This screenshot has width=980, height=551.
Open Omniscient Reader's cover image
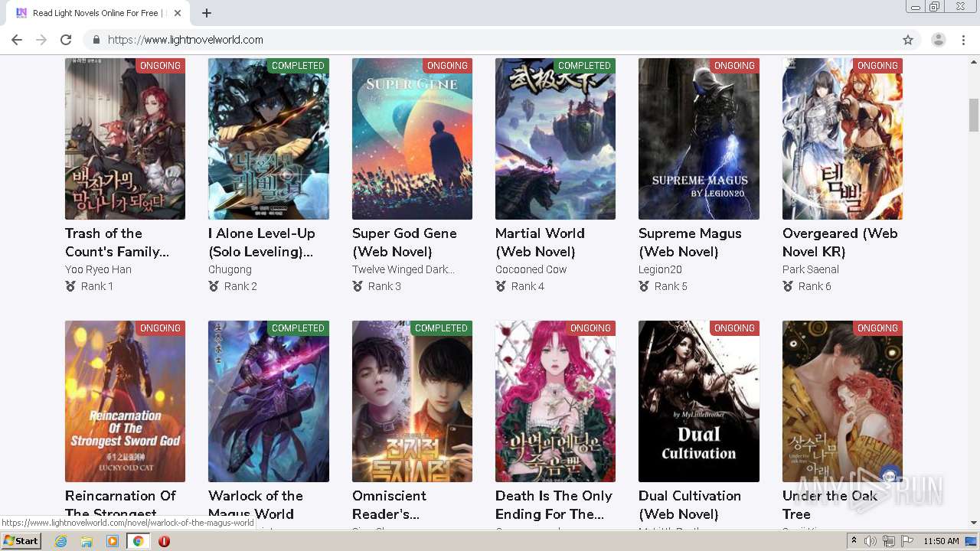click(412, 401)
